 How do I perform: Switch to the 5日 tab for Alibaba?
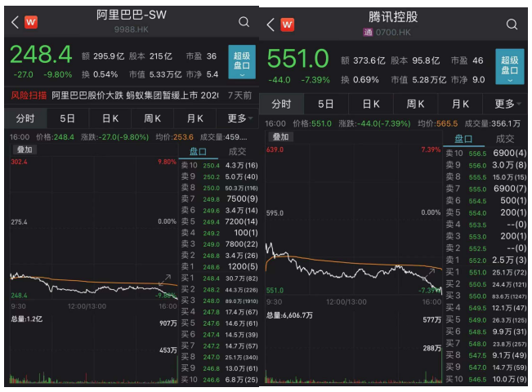pos(67,118)
